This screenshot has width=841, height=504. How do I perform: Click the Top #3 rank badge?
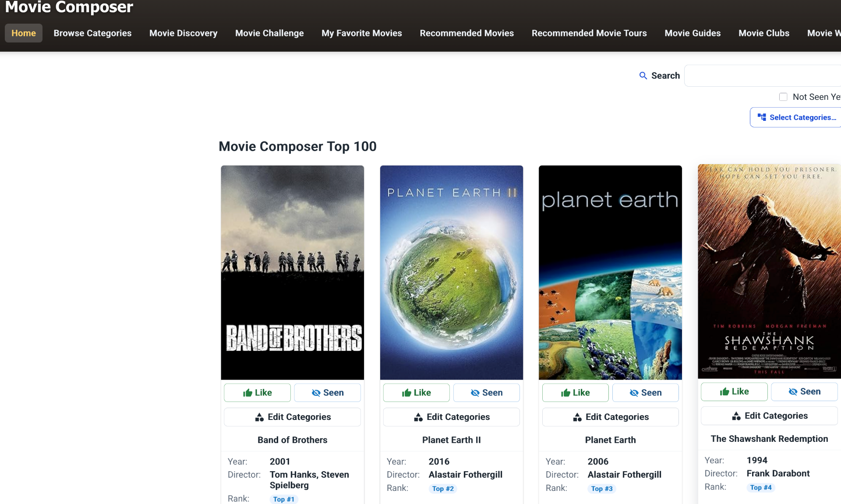(602, 489)
